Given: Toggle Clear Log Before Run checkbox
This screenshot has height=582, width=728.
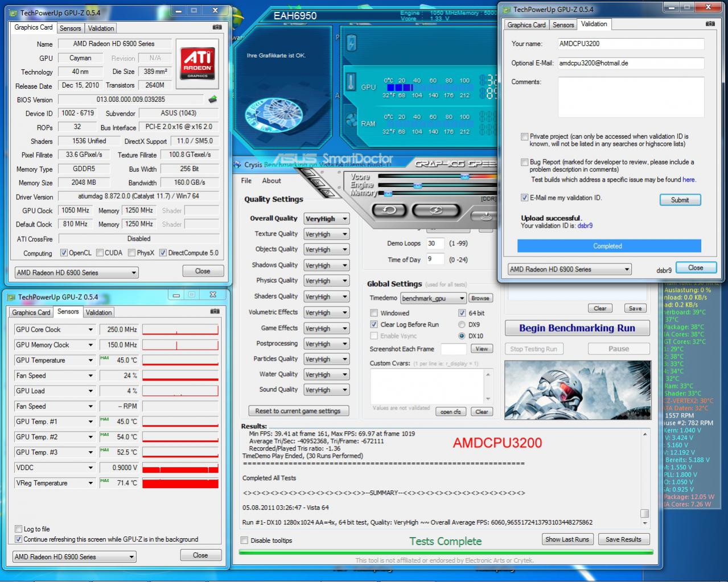Looking at the screenshot, I should click(x=374, y=324).
